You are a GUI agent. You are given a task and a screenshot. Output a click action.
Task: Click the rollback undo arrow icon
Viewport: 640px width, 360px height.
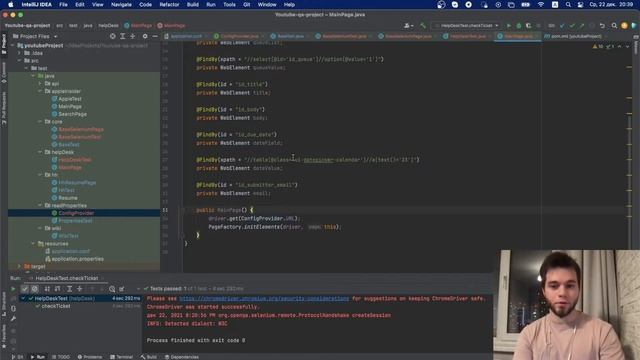pyautogui.click(x=602, y=26)
